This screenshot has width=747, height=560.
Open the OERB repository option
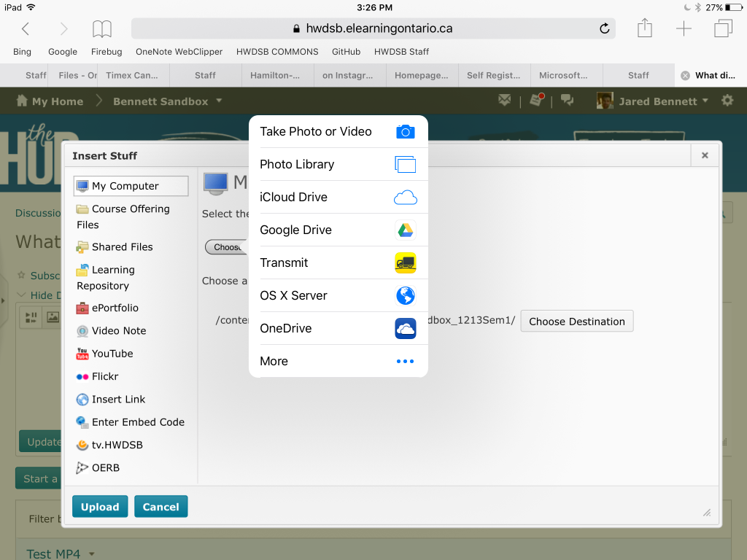(105, 467)
